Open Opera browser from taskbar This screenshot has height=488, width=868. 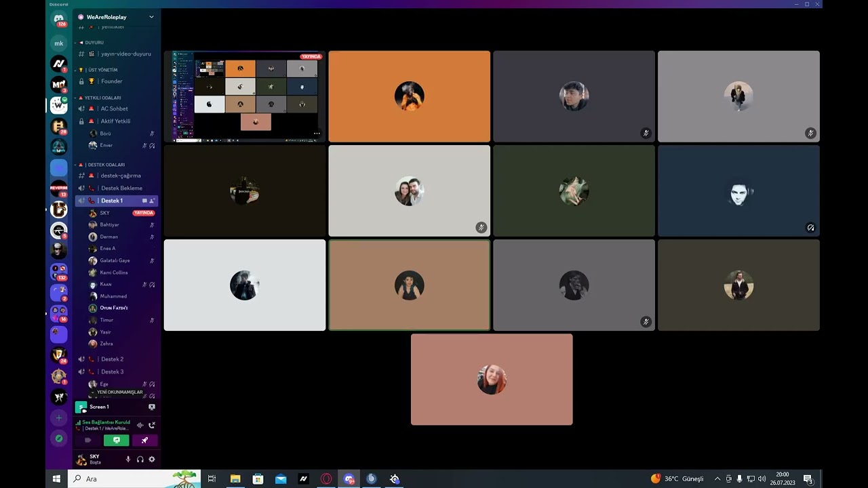point(326,479)
